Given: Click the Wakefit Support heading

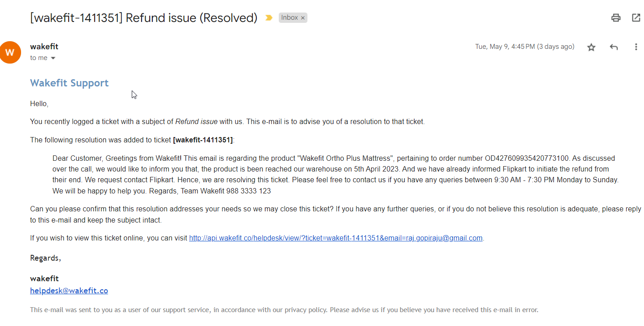Looking at the screenshot, I should pos(69,83).
